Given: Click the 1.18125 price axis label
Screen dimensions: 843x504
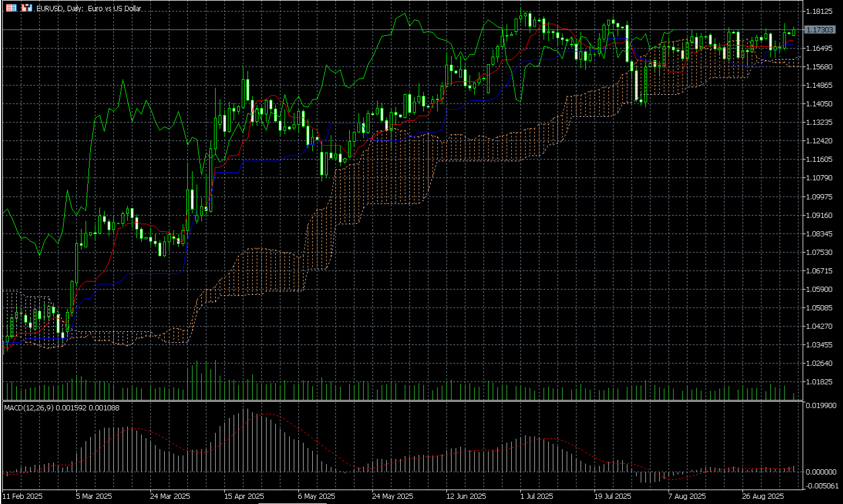Looking at the screenshot, I should pos(819,12).
